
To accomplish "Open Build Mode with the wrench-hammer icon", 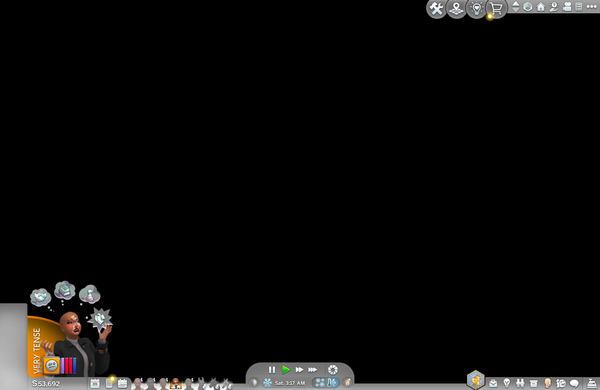I will (436, 8).
